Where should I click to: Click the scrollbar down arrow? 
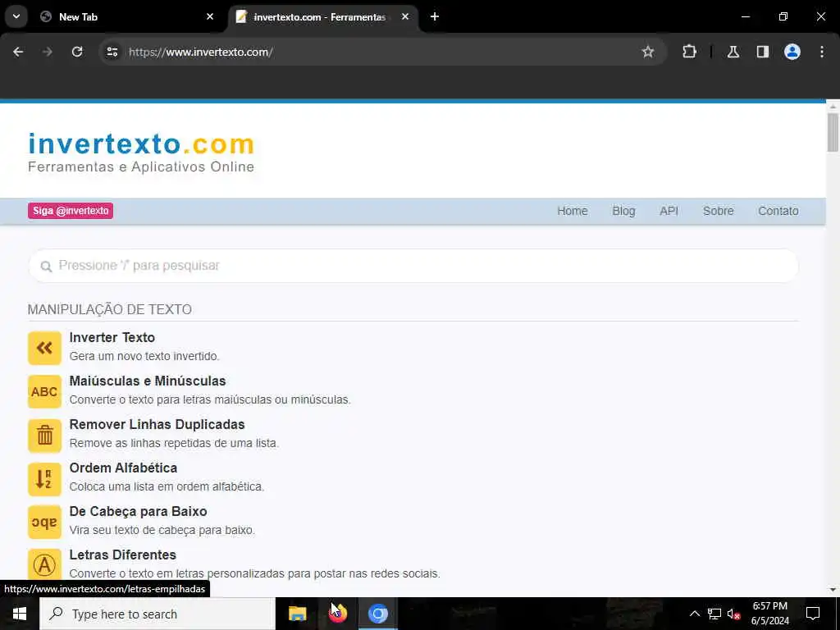(833, 590)
